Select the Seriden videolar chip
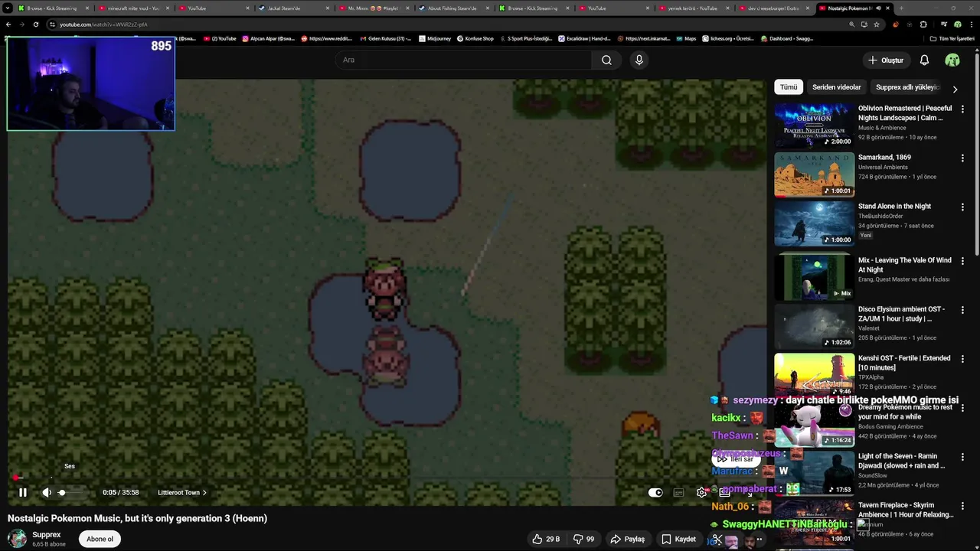 tap(837, 87)
